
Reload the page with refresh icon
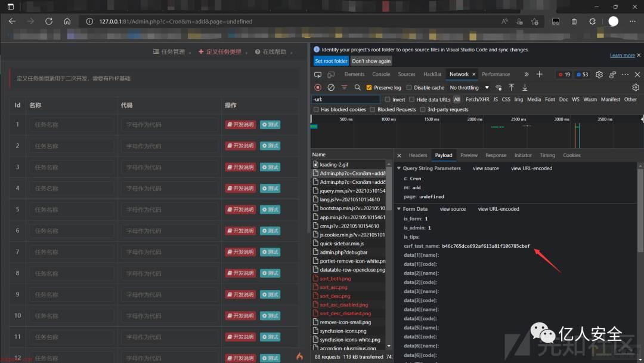pyautogui.click(x=48, y=21)
